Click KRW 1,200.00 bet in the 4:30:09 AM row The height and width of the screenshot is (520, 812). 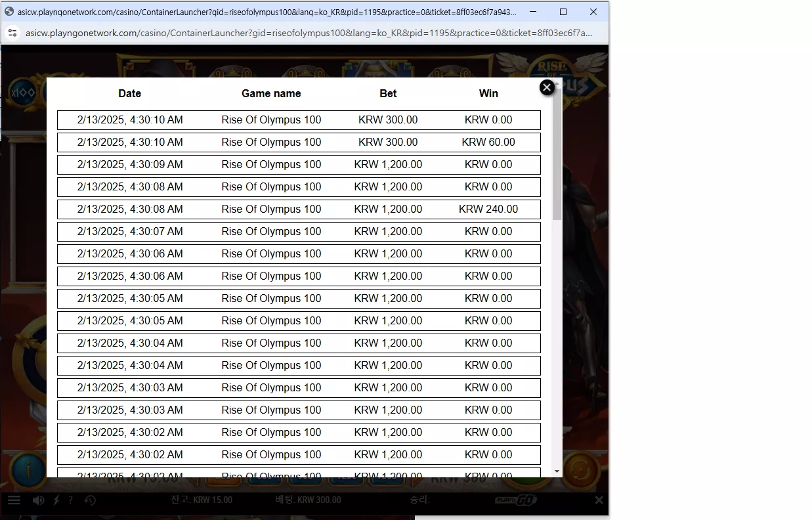click(388, 164)
